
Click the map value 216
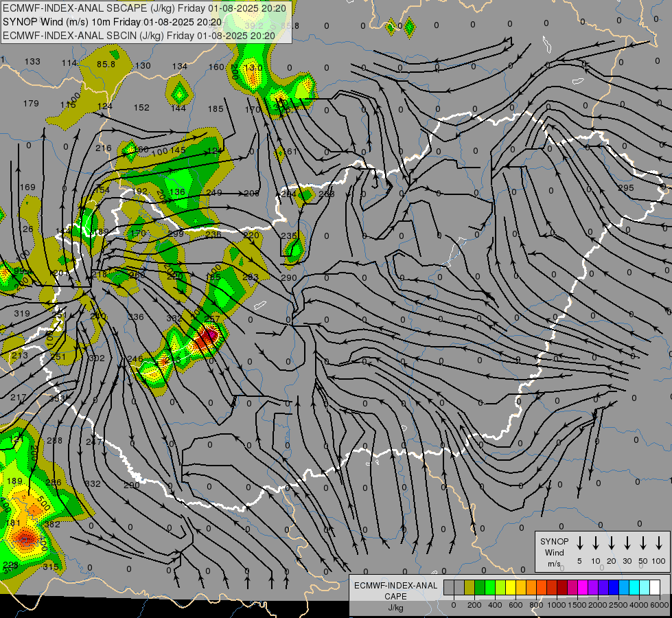point(103,148)
